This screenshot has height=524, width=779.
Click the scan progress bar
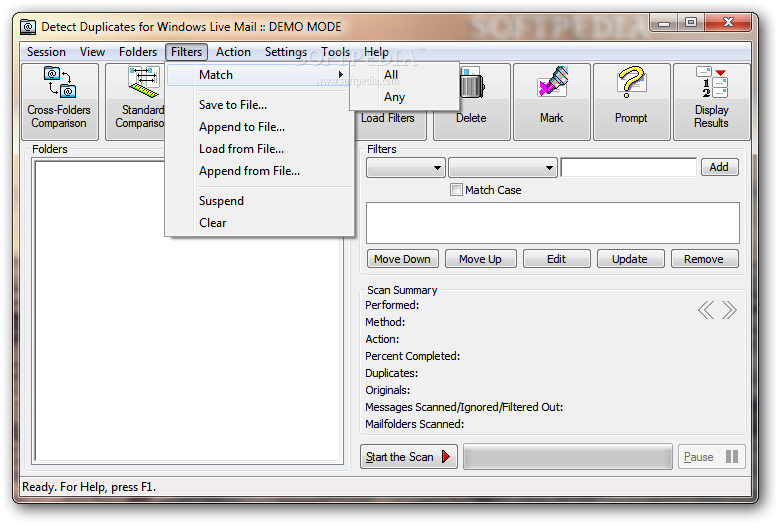click(x=568, y=456)
